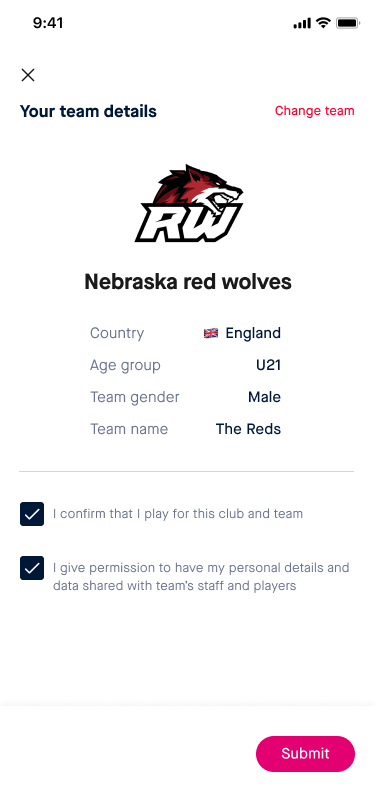Click the U21 age group value

click(x=268, y=365)
